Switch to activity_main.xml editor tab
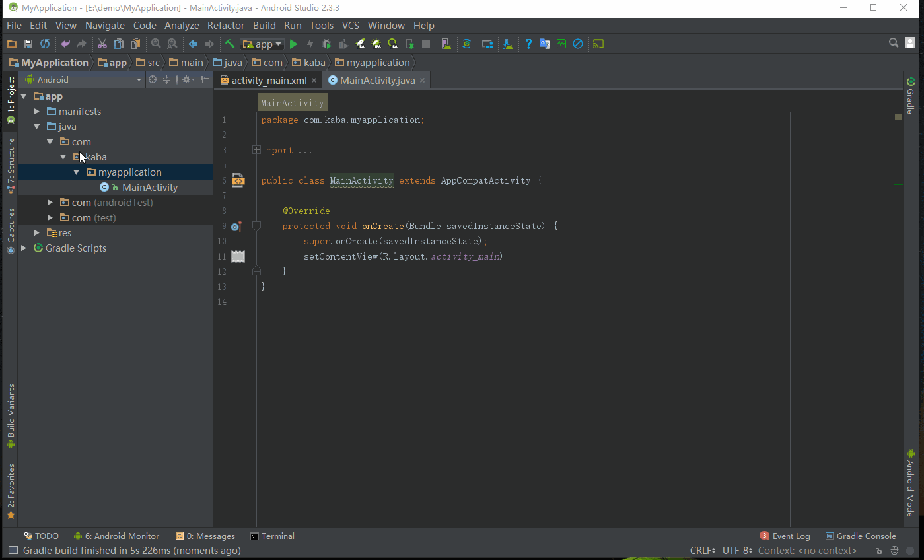Screen dimensions: 924x560 269,80
